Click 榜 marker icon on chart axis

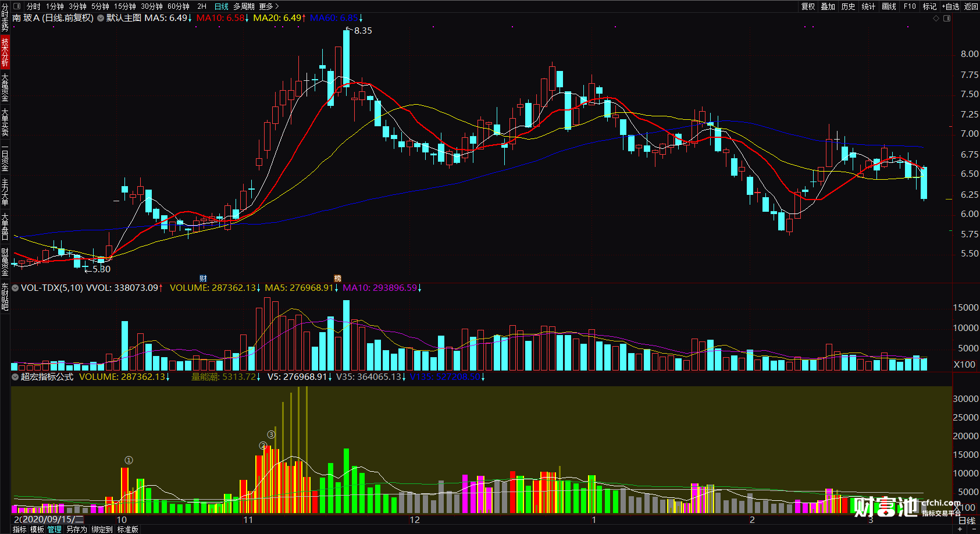pyautogui.click(x=337, y=279)
